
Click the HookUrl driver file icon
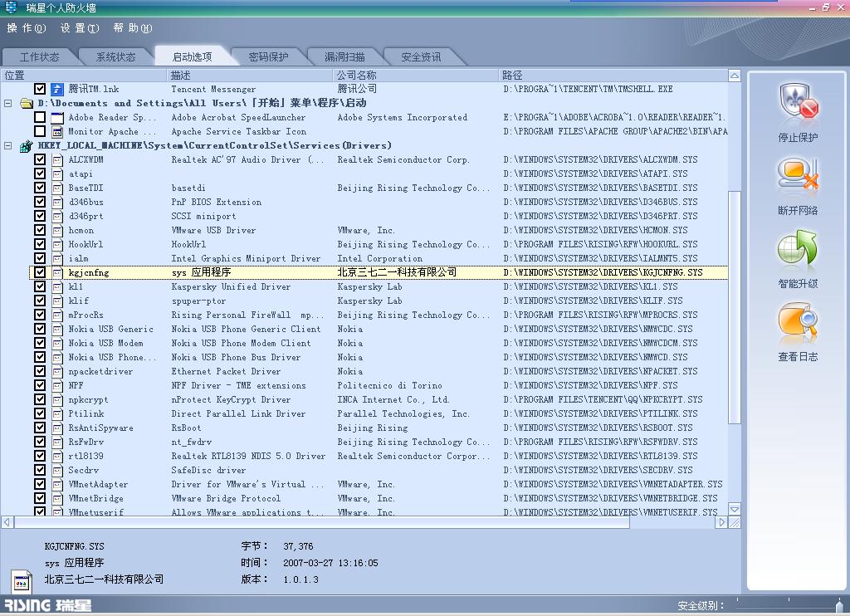tap(57, 244)
